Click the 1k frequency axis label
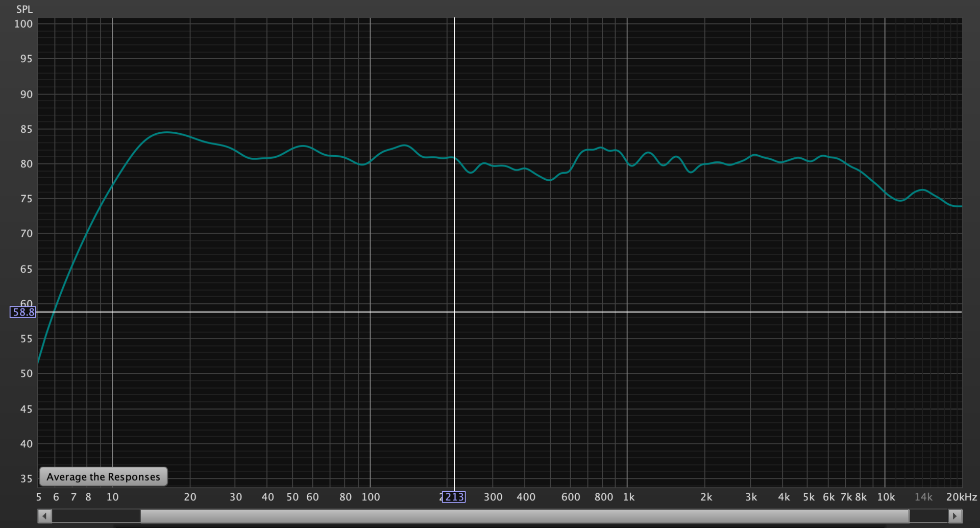The width and height of the screenshot is (980, 528). 629,497
